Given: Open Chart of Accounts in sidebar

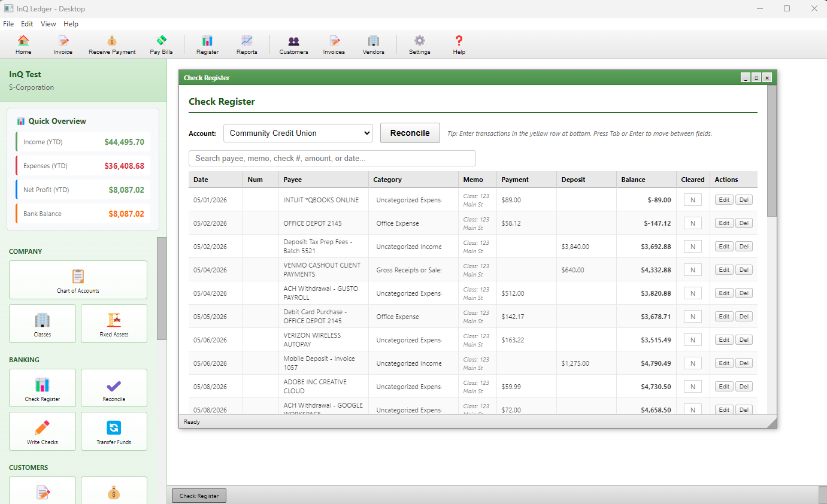Looking at the screenshot, I should click(78, 280).
